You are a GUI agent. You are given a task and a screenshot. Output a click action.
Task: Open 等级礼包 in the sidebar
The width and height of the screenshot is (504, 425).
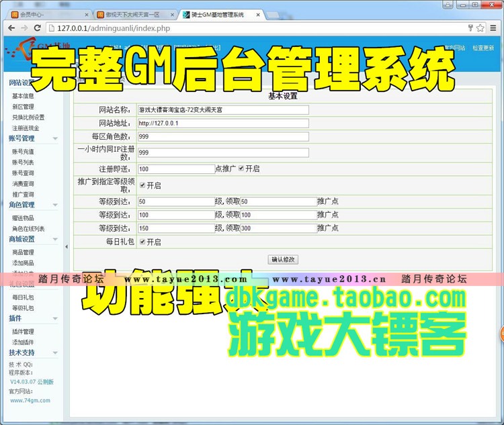[23, 308]
